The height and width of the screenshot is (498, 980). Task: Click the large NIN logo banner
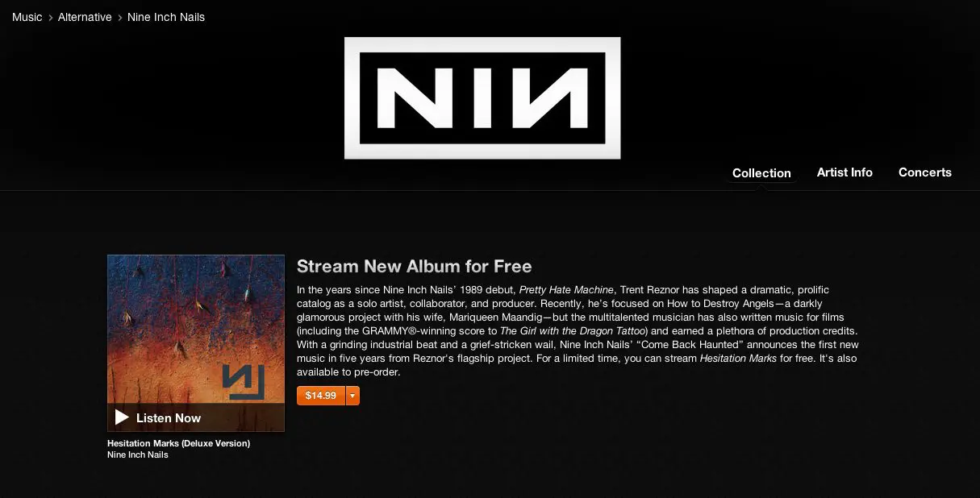(x=482, y=98)
